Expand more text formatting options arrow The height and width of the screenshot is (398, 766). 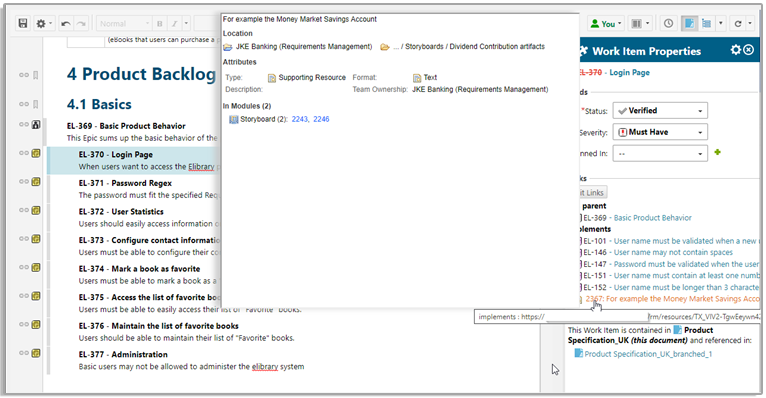(x=186, y=23)
